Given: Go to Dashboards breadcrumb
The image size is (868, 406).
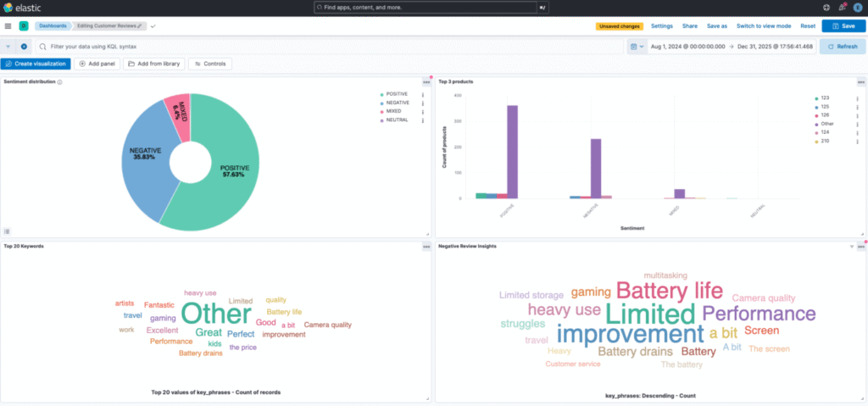Looking at the screenshot, I should coord(52,26).
